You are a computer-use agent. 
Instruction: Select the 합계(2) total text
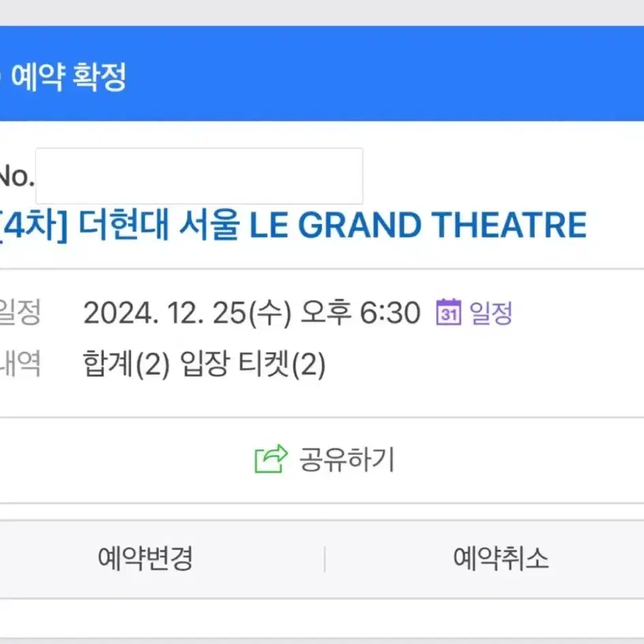click(126, 364)
